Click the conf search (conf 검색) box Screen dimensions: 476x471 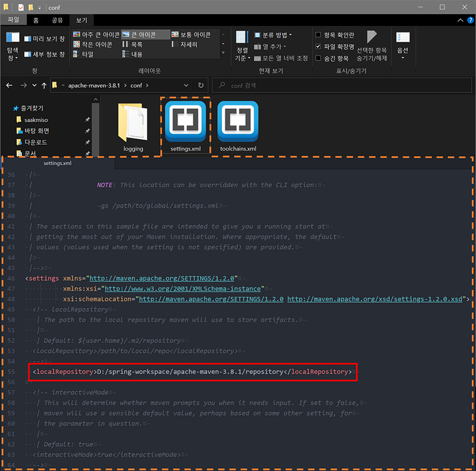(x=341, y=85)
